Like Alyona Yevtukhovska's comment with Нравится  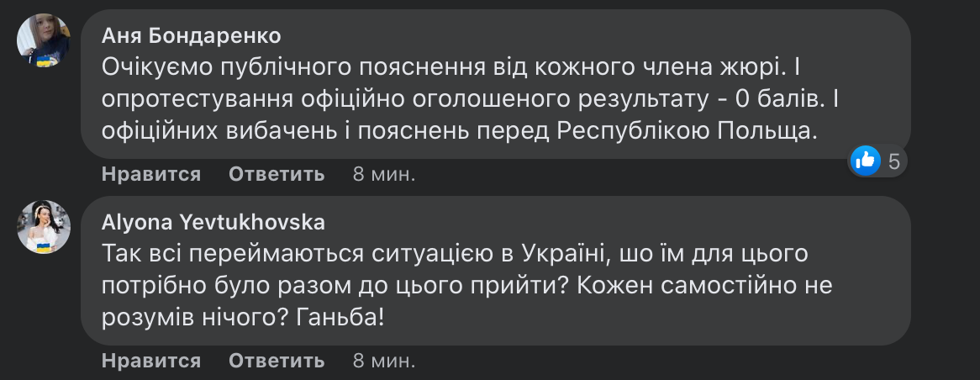151,361
